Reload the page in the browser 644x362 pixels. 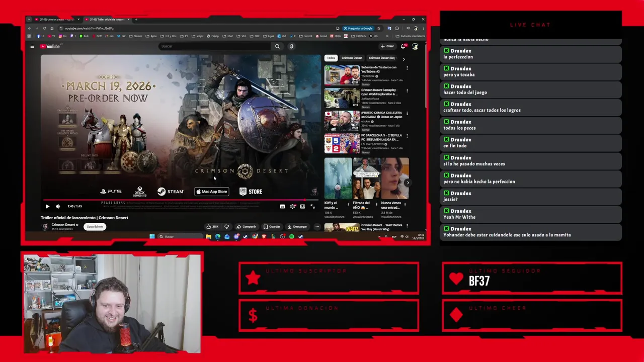[44, 28]
